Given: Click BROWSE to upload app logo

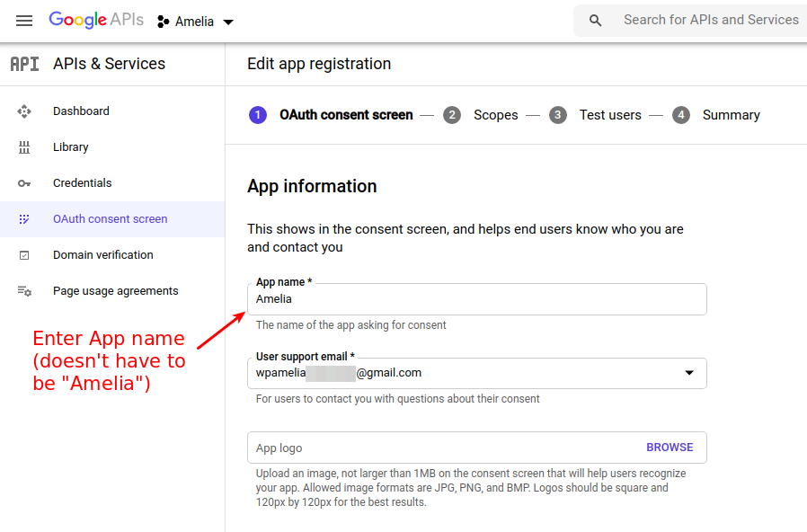Looking at the screenshot, I should coord(670,448).
